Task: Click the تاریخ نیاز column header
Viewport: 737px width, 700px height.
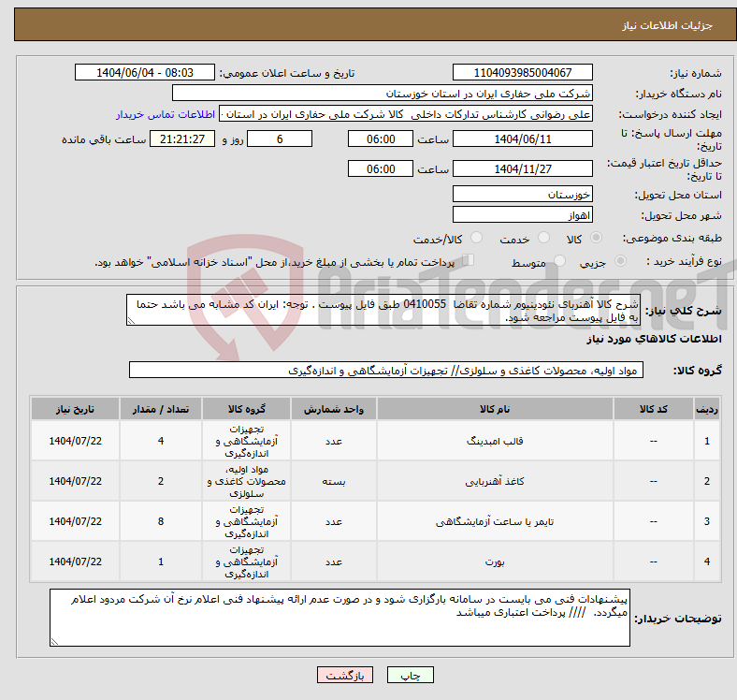Action: 75,409
